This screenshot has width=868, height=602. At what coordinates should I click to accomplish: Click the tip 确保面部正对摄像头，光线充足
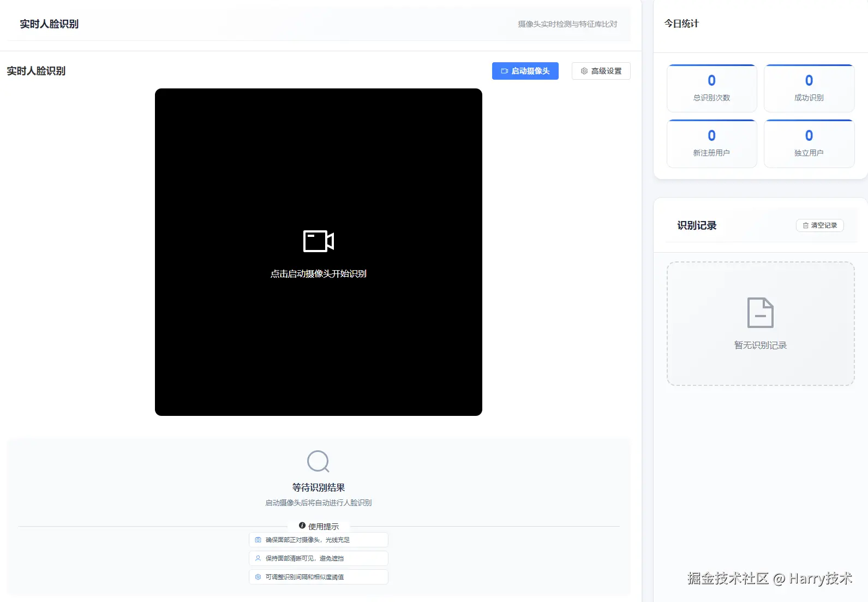tap(319, 540)
